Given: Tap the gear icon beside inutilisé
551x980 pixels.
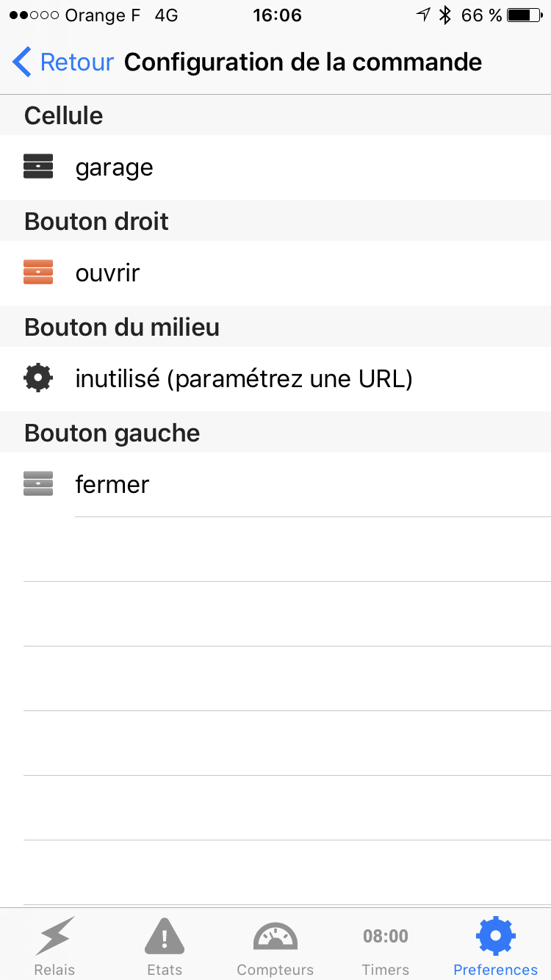Looking at the screenshot, I should (38, 378).
